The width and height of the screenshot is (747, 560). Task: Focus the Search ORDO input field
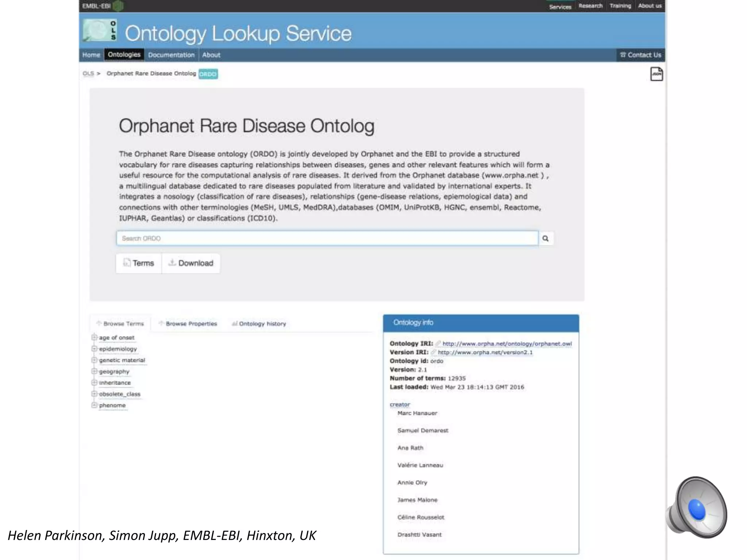pyautogui.click(x=327, y=238)
